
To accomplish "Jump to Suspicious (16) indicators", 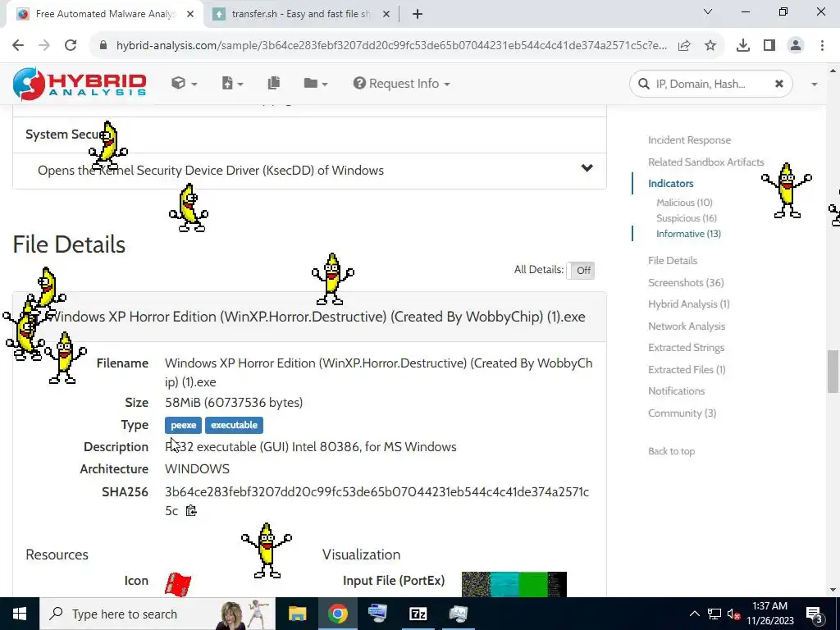I will (687, 218).
